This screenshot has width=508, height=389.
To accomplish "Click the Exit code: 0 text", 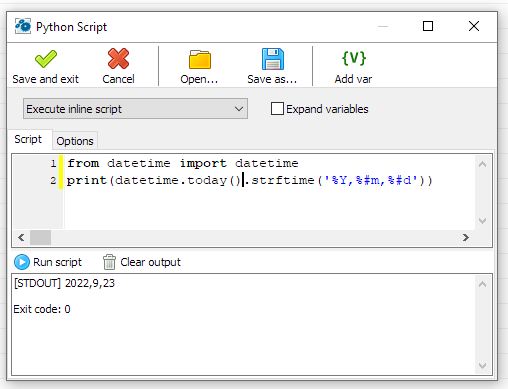I will [x=42, y=309].
